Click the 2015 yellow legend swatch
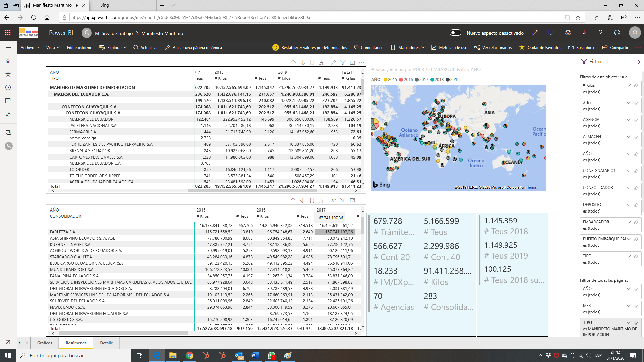The width and height of the screenshot is (644, 362). 386,80
